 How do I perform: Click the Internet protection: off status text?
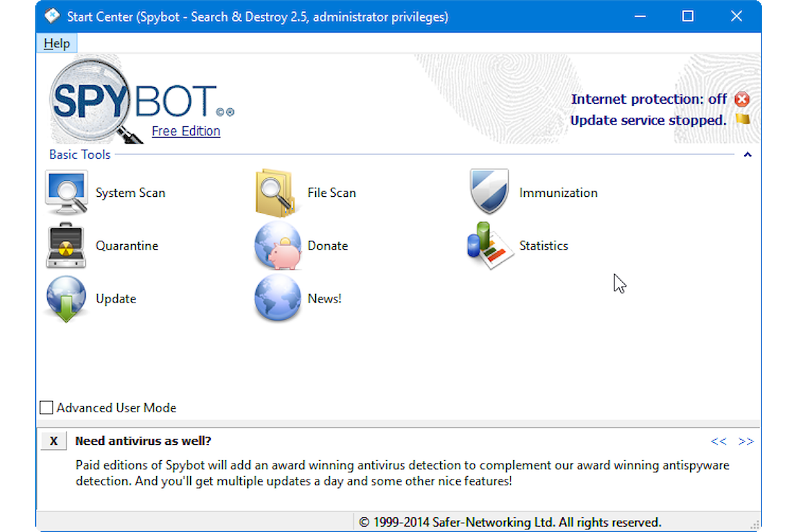click(649, 99)
